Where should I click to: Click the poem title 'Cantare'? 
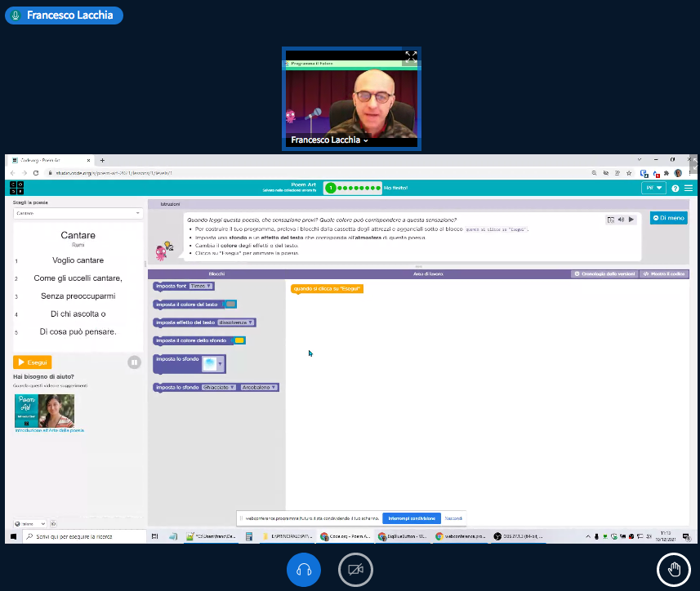(x=78, y=235)
